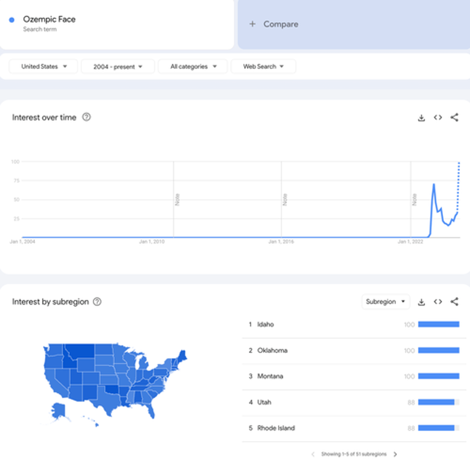The height and width of the screenshot is (476, 470).
Task: Open embed code for Interest by subregion
Action: 437,302
